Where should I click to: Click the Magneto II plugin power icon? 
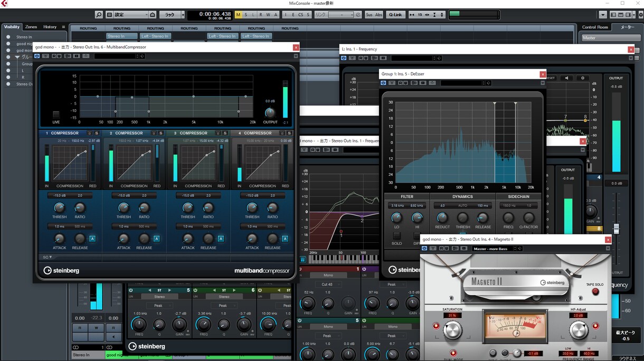[x=424, y=249]
